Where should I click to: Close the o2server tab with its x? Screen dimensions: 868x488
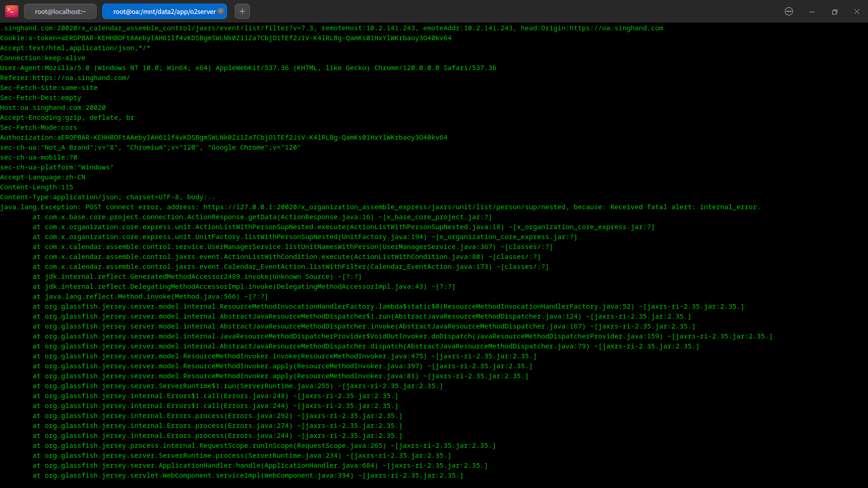pyautogui.click(x=221, y=11)
